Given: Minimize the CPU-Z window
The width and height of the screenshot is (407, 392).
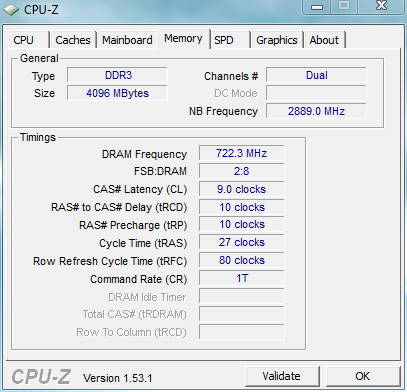Looking at the screenshot, I should click(x=317, y=7).
